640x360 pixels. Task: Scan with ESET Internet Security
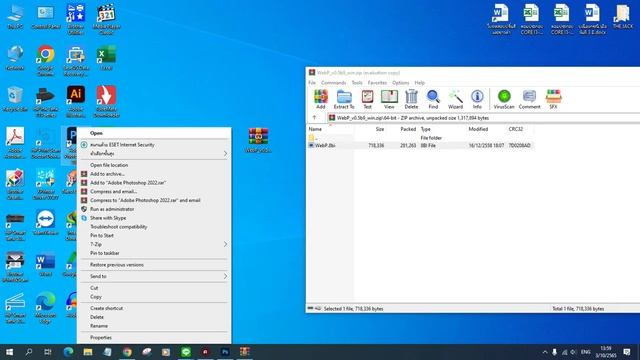pyautogui.click(x=154, y=144)
